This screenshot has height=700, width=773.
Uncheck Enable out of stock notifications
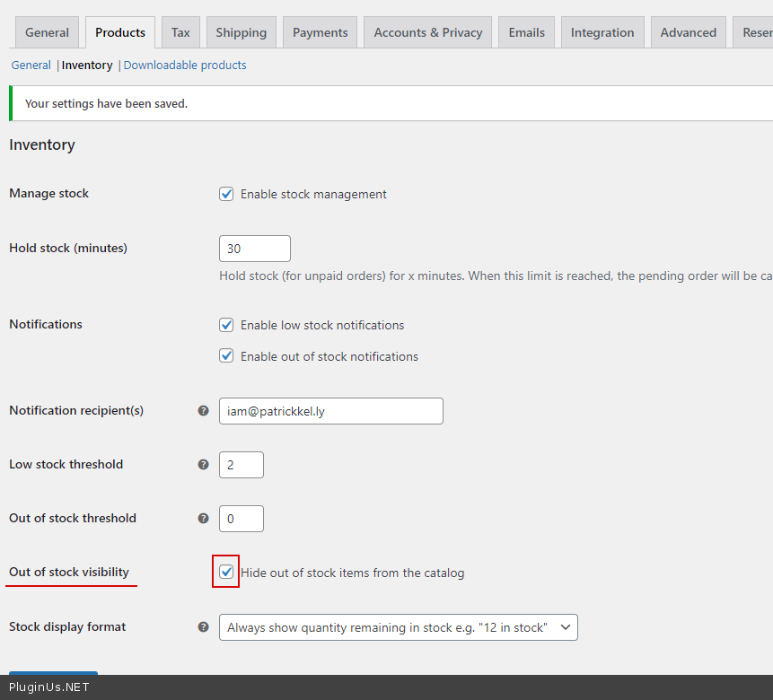point(226,356)
